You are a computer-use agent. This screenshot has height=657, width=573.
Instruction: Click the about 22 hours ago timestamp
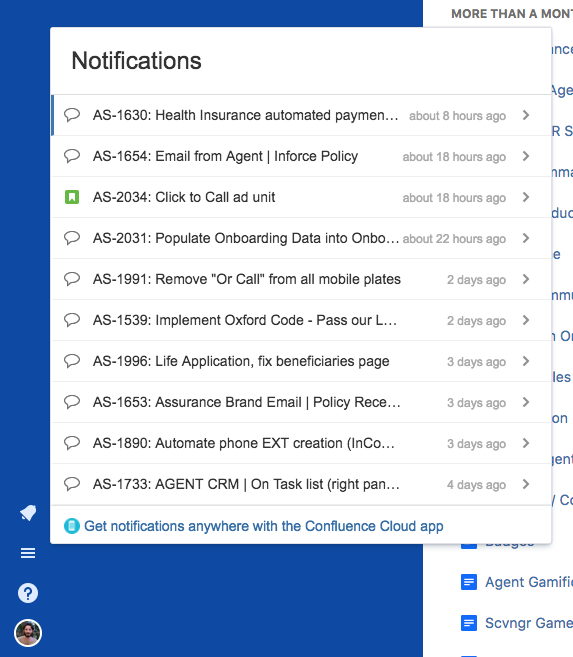[x=454, y=239]
